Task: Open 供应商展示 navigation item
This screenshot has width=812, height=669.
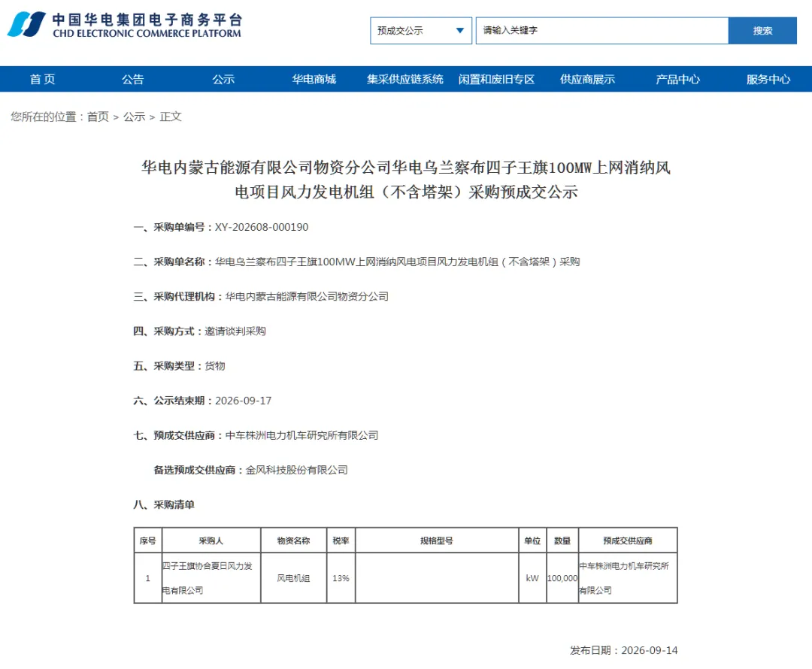Action: [x=587, y=79]
